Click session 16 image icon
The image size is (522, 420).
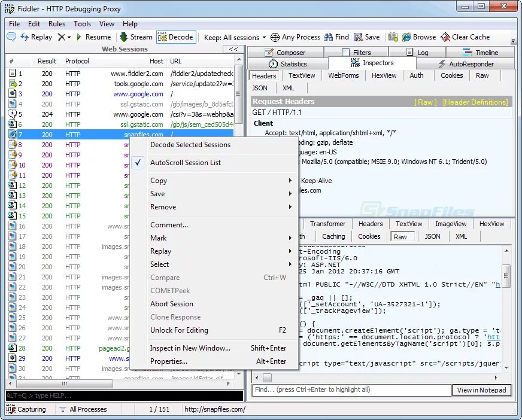pyautogui.click(x=13, y=226)
